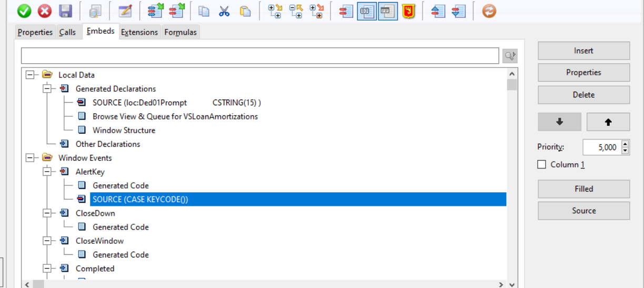Open the Formulas tab
Image resolution: width=644 pixels, height=288 pixels.
tap(180, 32)
